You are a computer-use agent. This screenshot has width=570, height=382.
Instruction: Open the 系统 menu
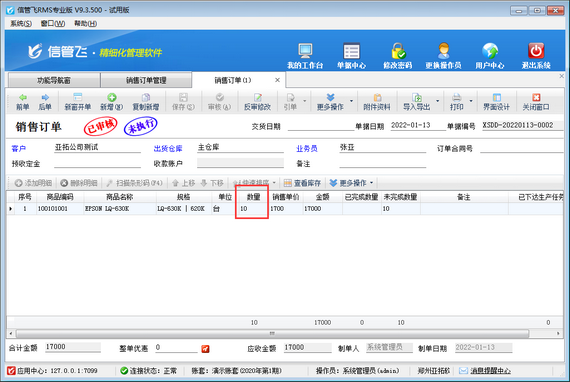point(21,24)
